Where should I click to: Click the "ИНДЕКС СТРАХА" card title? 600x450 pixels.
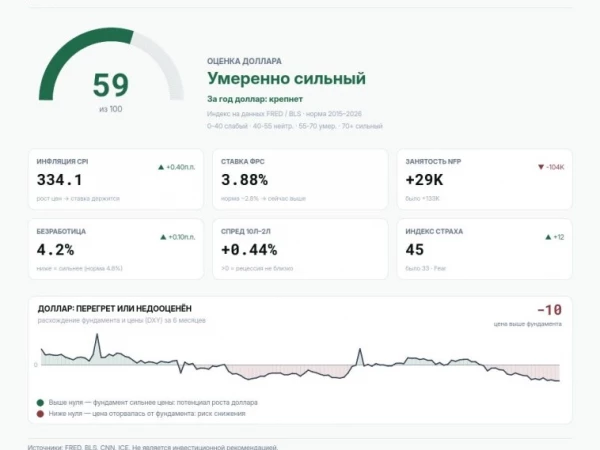pyautogui.click(x=434, y=232)
